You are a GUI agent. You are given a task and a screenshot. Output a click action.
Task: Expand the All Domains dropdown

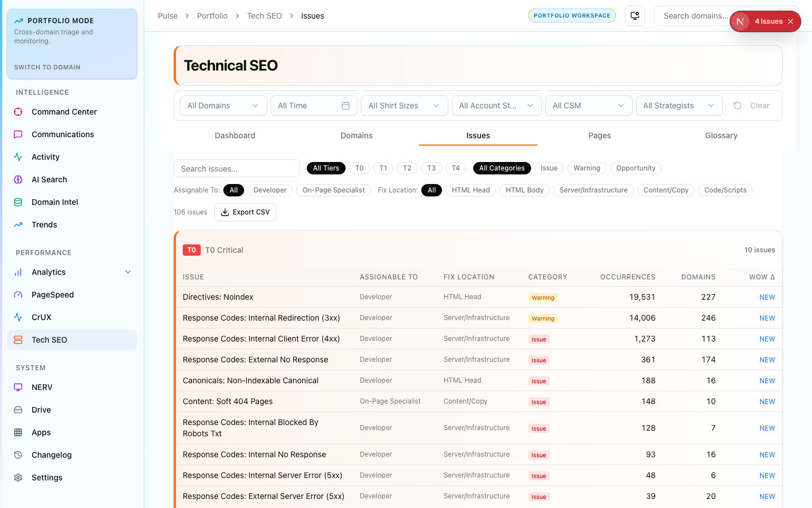tap(223, 106)
